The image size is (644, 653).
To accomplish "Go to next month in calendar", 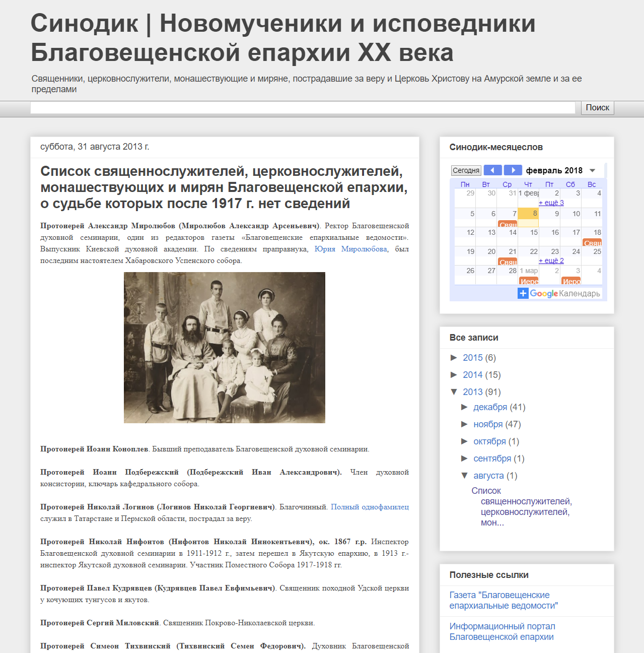I will tap(513, 170).
